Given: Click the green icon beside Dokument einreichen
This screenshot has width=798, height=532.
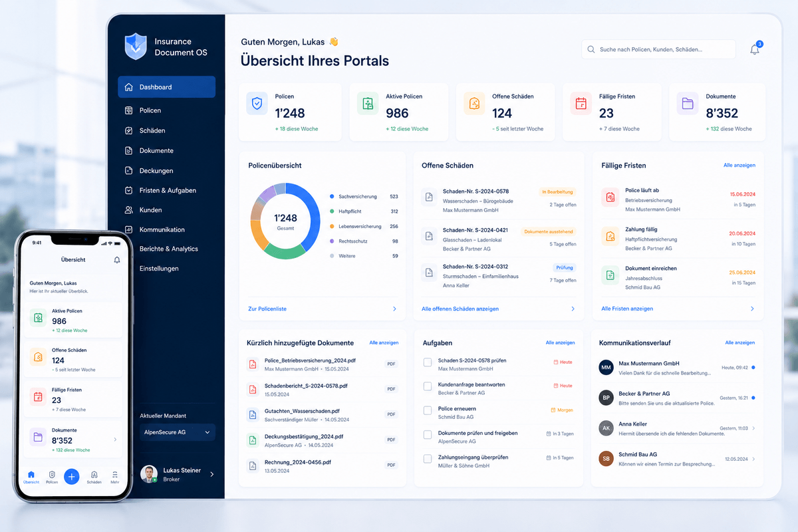Looking at the screenshot, I should click(x=610, y=275).
